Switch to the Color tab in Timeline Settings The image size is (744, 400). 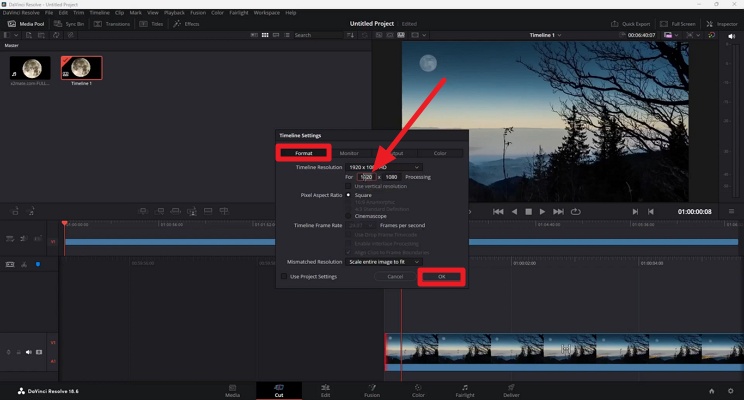point(440,153)
